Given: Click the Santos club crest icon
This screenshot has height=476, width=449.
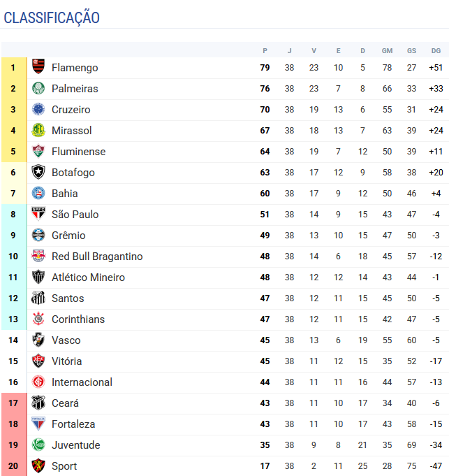Looking at the screenshot, I should (x=38, y=298).
